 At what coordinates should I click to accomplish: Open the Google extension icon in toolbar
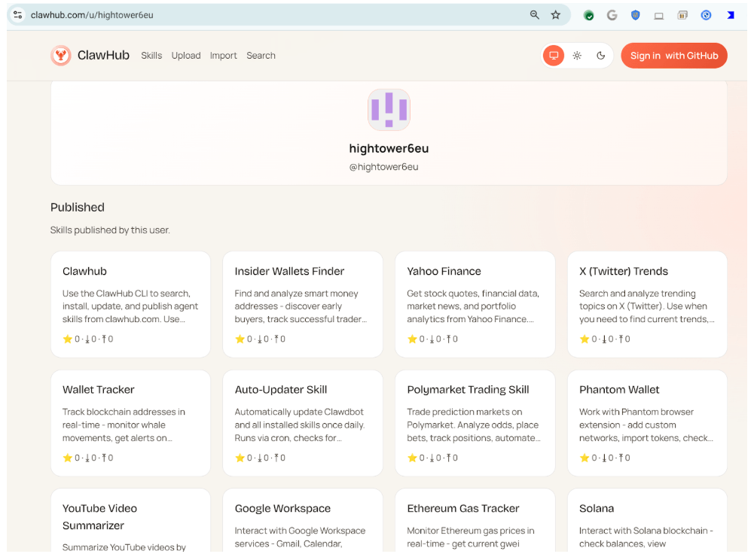[612, 15]
